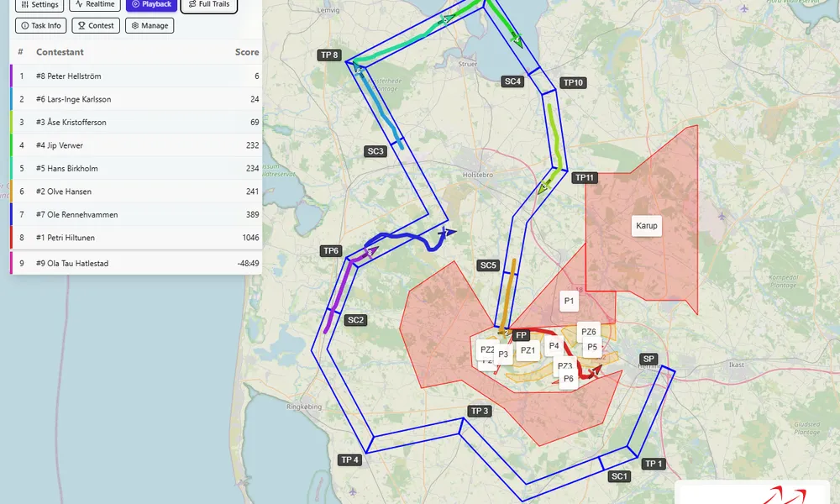Screen dimensions: 840x504
Task: Click the SP start point marker
Action: point(649,358)
